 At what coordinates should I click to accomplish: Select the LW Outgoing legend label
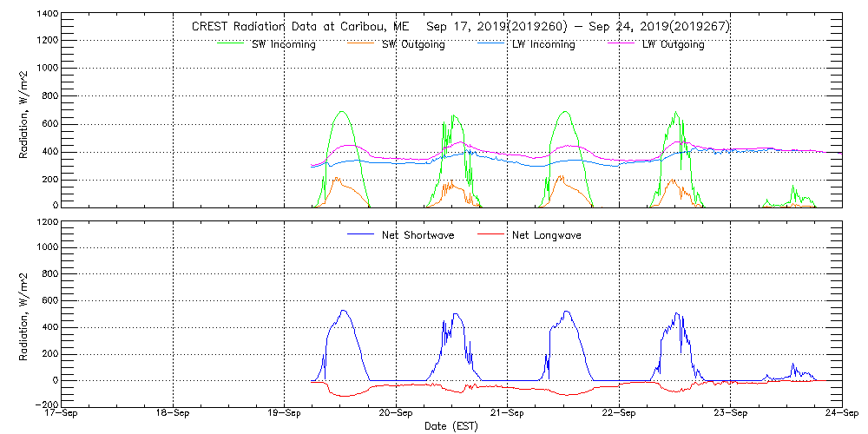[673, 44]
